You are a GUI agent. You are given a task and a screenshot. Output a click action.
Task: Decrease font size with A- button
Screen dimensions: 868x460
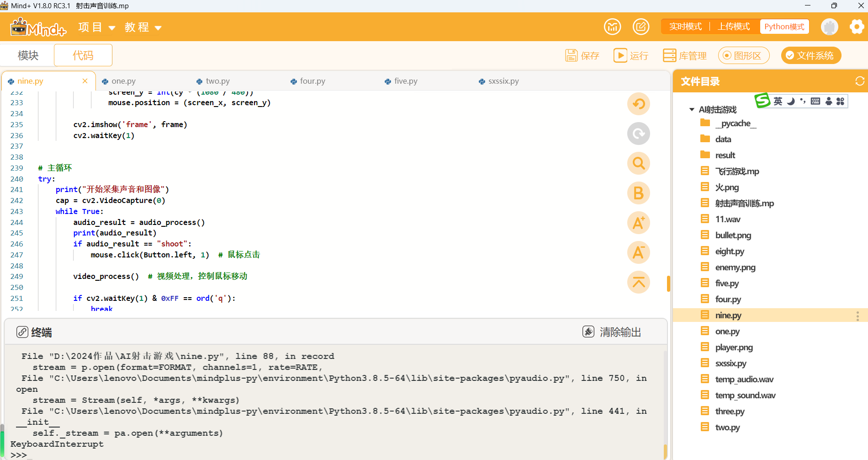638,252
